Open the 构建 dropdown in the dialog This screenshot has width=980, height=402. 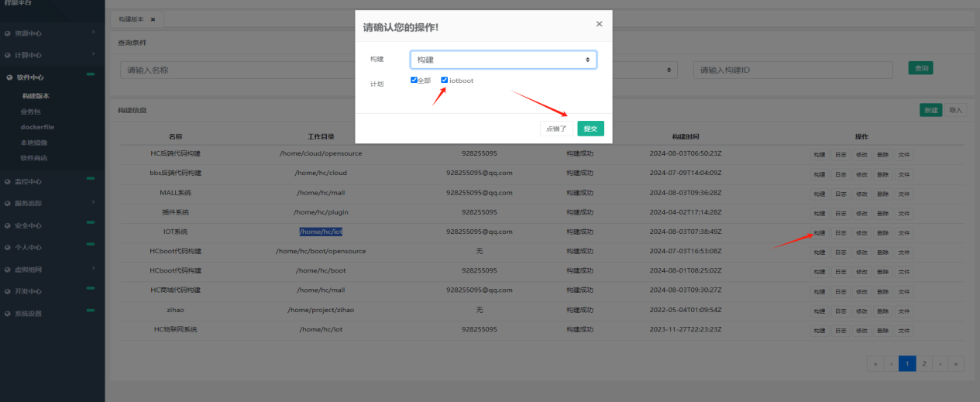click(x=503, y=60)
